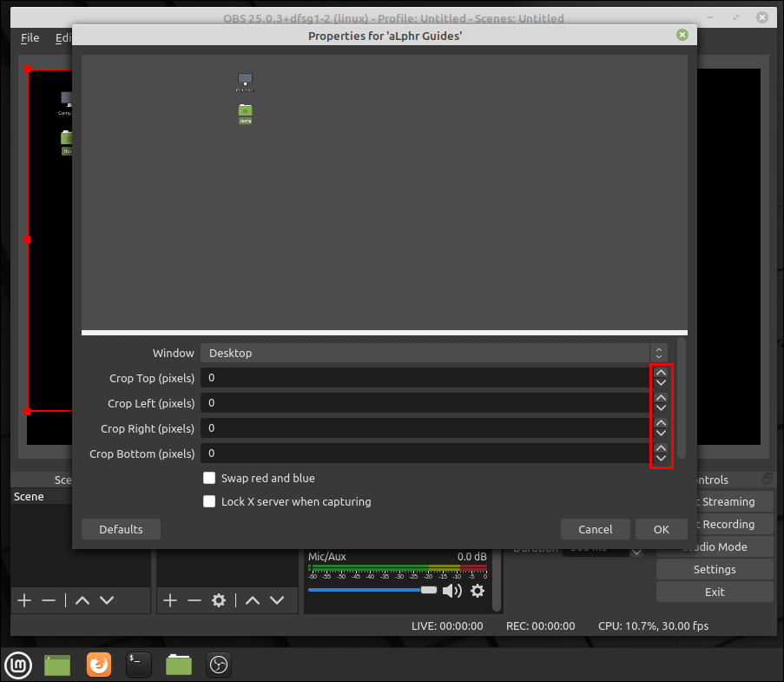Screen dimensions: 784x682
Task: Add a new scene with plus icon
Action: (x=24, y=600)
